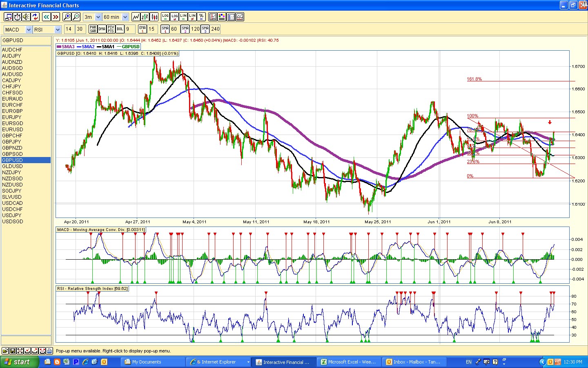Select the highlighted GBPUSD list entry

click(26, 160)
